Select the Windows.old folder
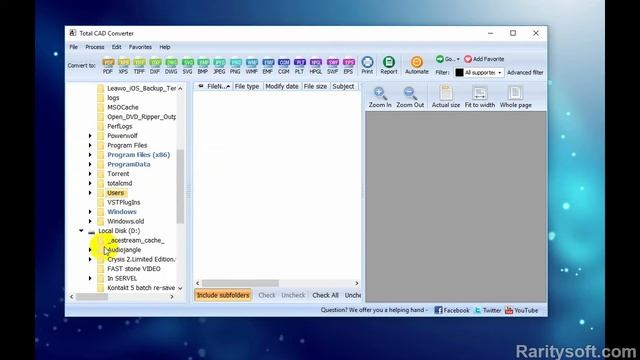Viewport: 640px width, 360px height. pyautogui.click(x=125, y=221)
